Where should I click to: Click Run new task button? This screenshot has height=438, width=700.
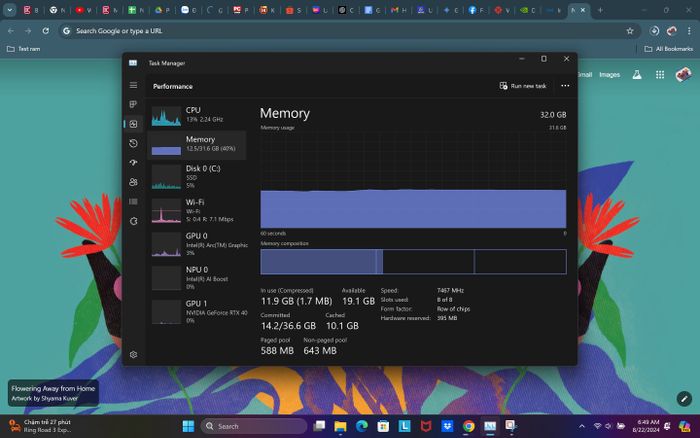coord(523,86)
